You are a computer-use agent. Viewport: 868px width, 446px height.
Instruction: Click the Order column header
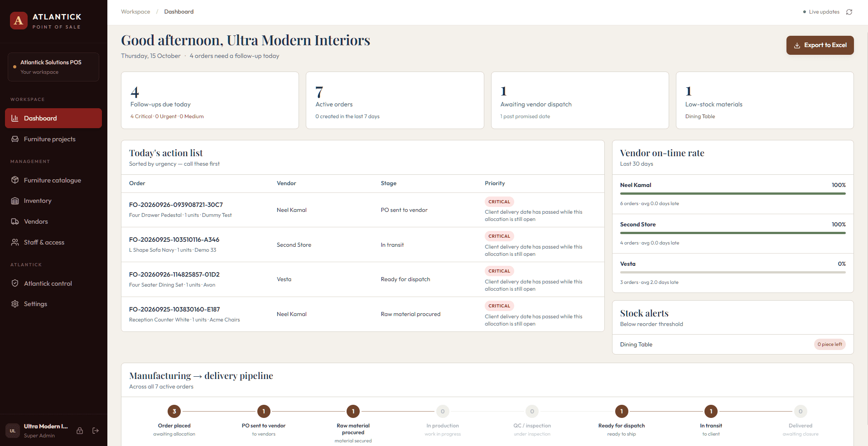137,183
